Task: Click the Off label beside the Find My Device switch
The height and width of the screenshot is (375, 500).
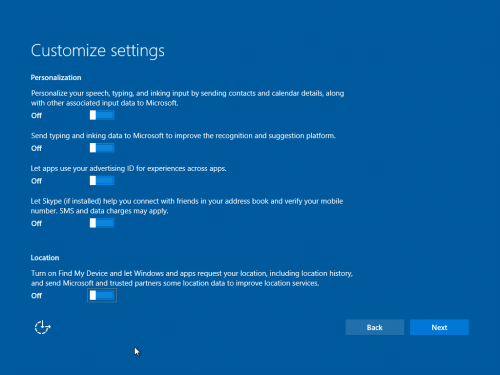Action: pyautogui.click(x=36, y=296)
